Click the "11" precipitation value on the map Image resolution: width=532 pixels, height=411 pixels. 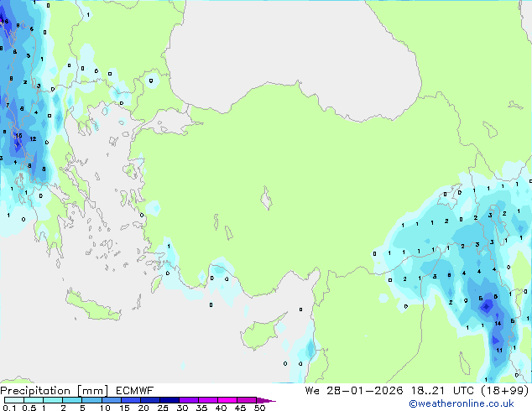coord(499,351)
